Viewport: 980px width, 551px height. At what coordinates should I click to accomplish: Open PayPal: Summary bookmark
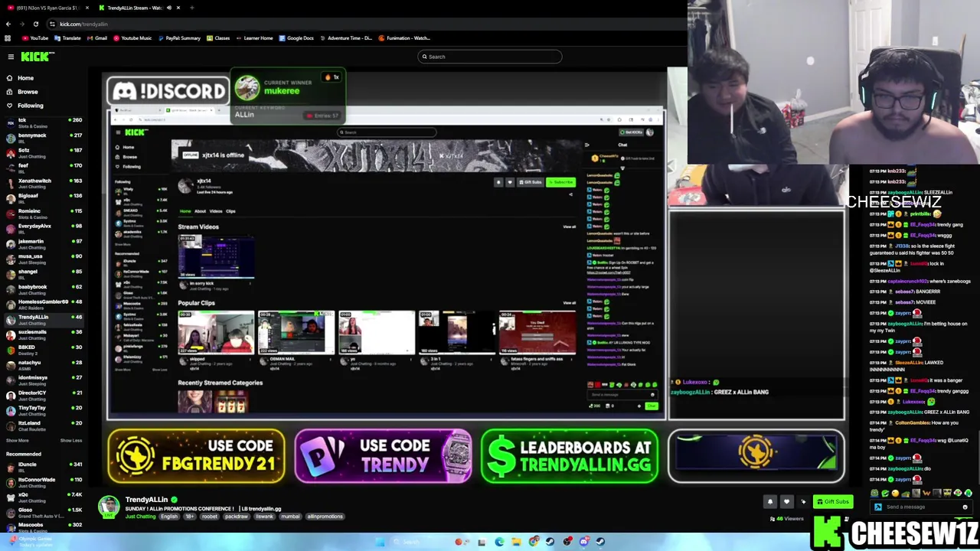[x=178, y=38]
